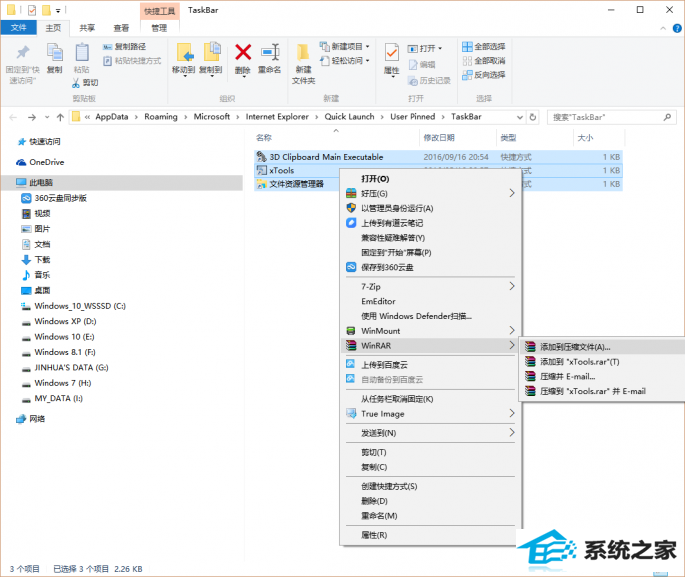Expand address bar history dropdown
The height and width of the screenshot is (577, 685).
click(520, 117)
